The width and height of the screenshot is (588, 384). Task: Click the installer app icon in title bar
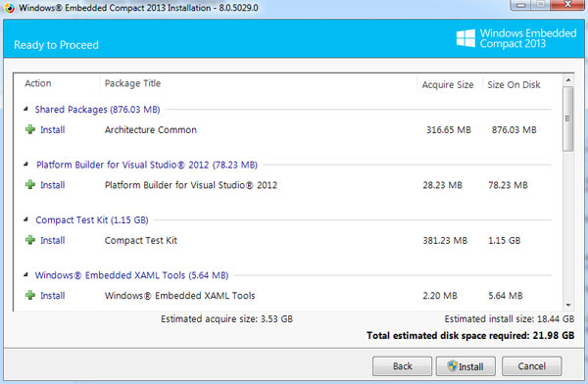tap(9, 8)
